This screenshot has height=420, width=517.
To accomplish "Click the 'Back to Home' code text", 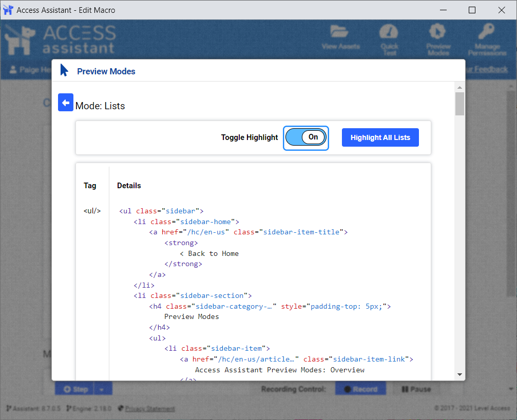I will pyautogui.click(x=214, y=253).
